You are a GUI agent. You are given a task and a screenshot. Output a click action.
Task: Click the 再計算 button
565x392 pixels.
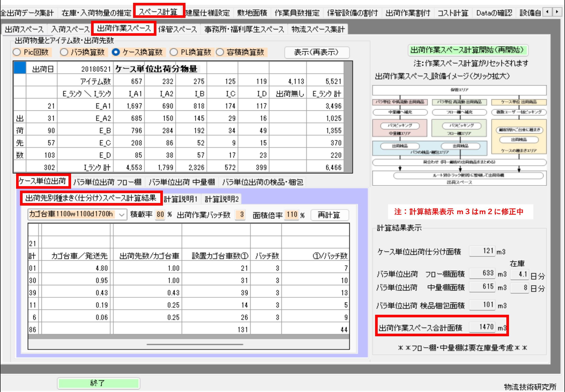pyautogui.click(x=329, y=215)
